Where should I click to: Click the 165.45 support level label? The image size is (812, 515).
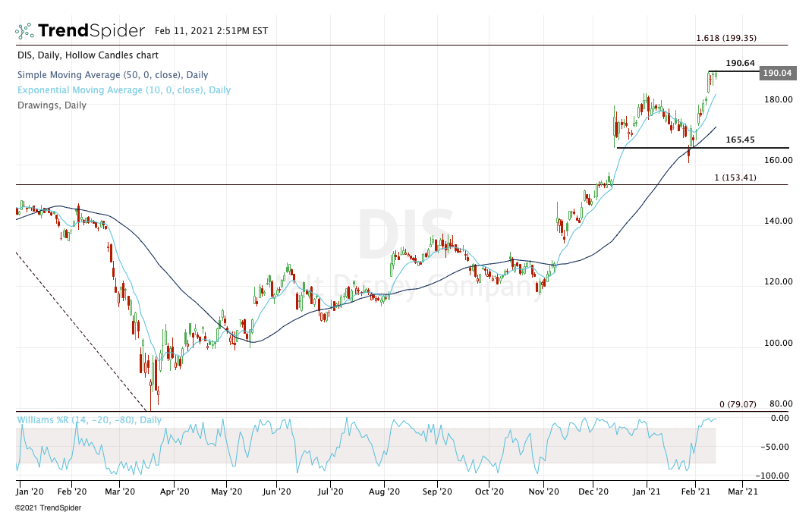click(740, 140)
